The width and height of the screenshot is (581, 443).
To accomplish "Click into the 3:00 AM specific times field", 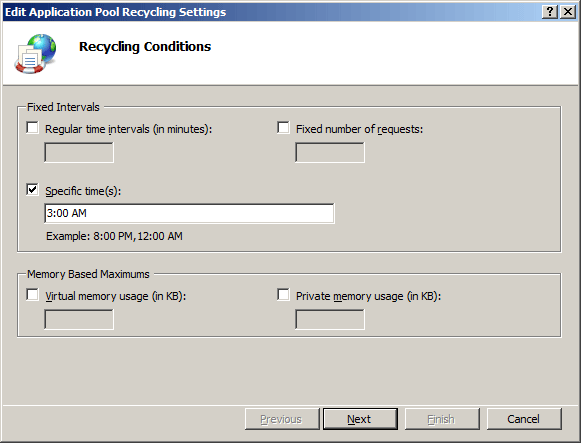I will click(x=189, y=213).
